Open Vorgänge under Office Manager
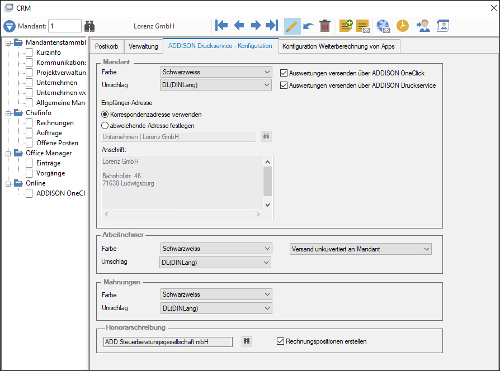This screenshot has width=500, height=371. pos(51,173)
